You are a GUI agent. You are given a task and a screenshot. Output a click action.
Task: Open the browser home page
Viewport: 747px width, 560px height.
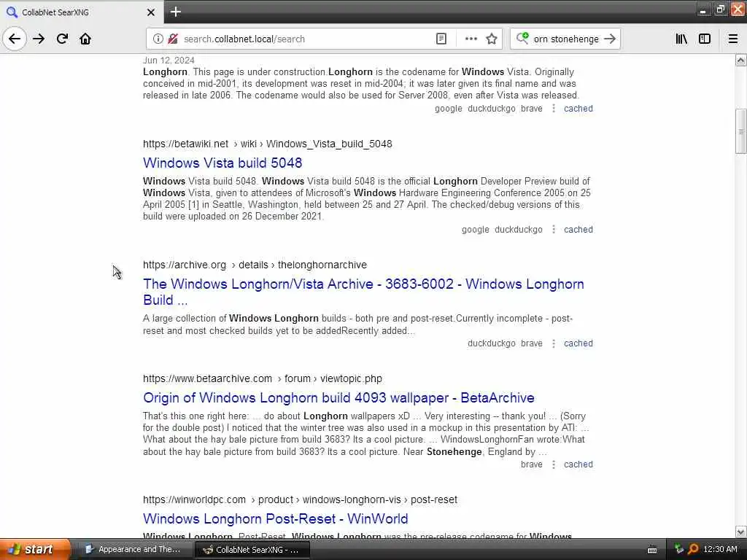tap(85, 39)
